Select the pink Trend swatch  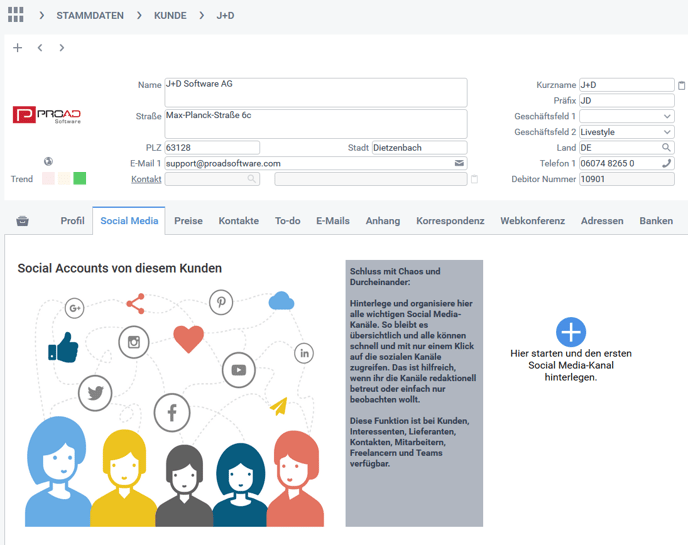click(x=48, y=179)
